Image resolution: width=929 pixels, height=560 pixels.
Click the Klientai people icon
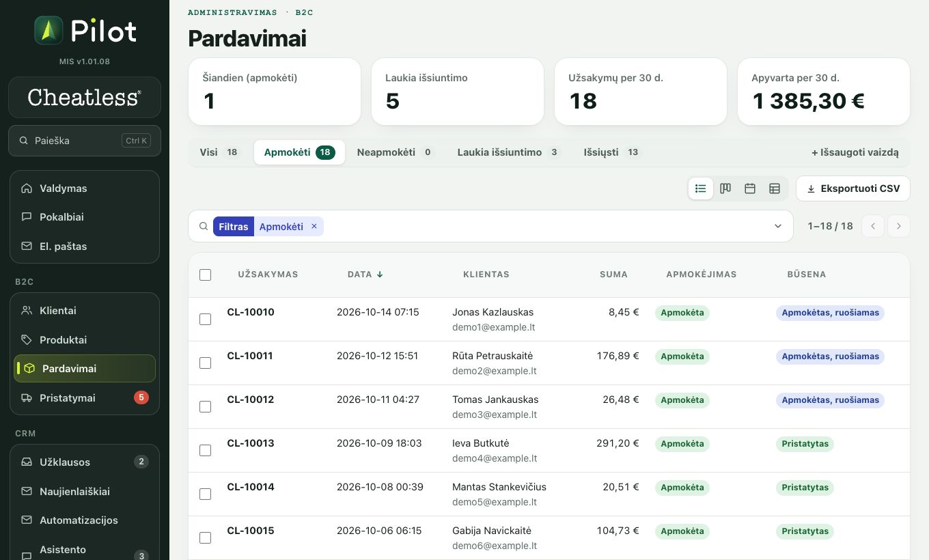pyautogui.click(x=27, y=310)
